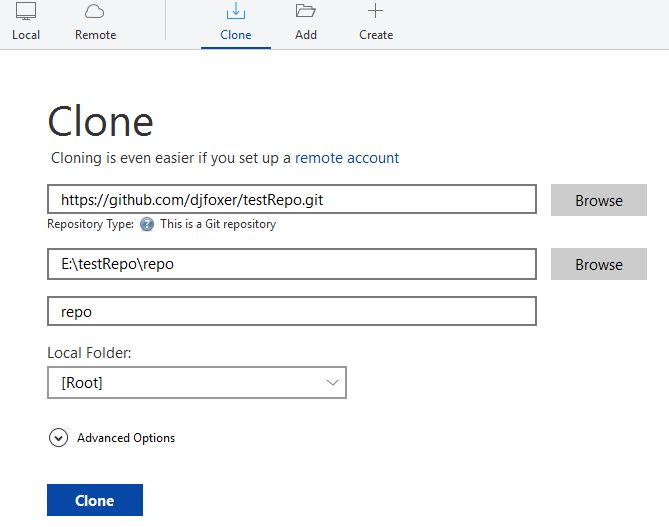Click the Add open-folder icon
The height and width of the screenshot is (527, 669).
[306, 12]
